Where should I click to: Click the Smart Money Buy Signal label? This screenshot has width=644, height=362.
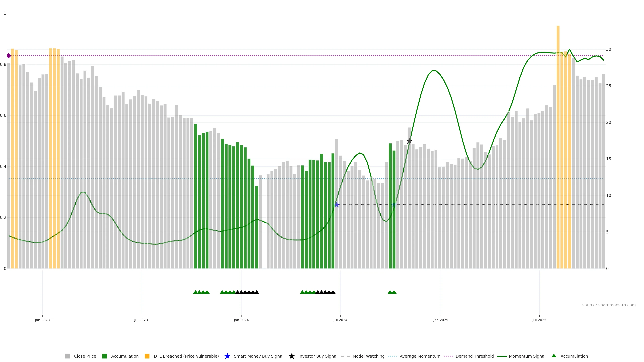point(258,356)
